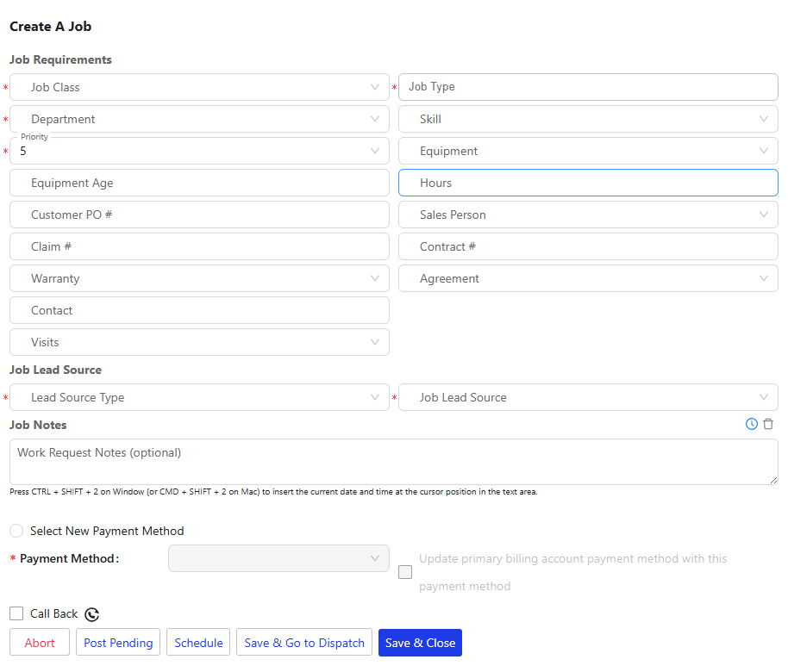
Task: Check the update primary billing account checkbox
Action: point(405,572)
